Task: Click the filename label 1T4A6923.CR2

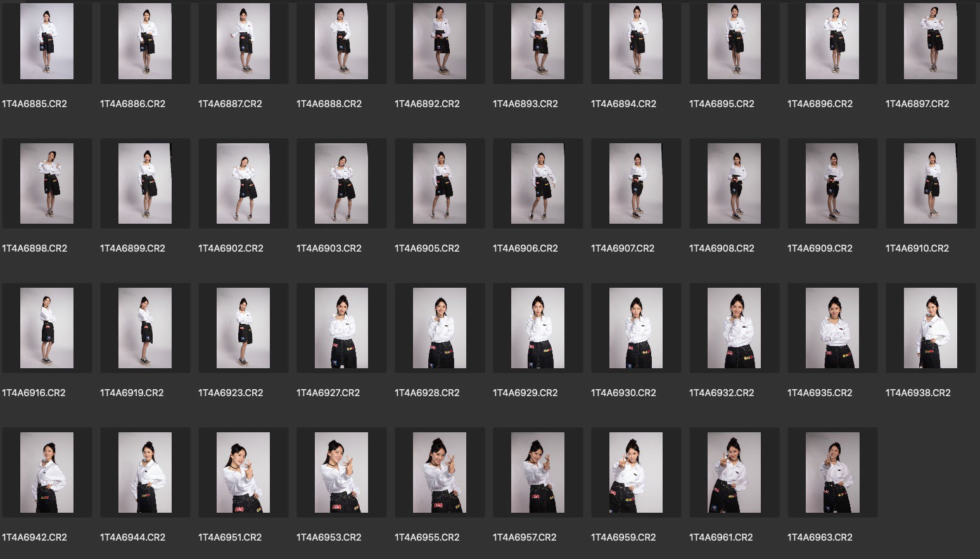Action: (x=231, y=393)
